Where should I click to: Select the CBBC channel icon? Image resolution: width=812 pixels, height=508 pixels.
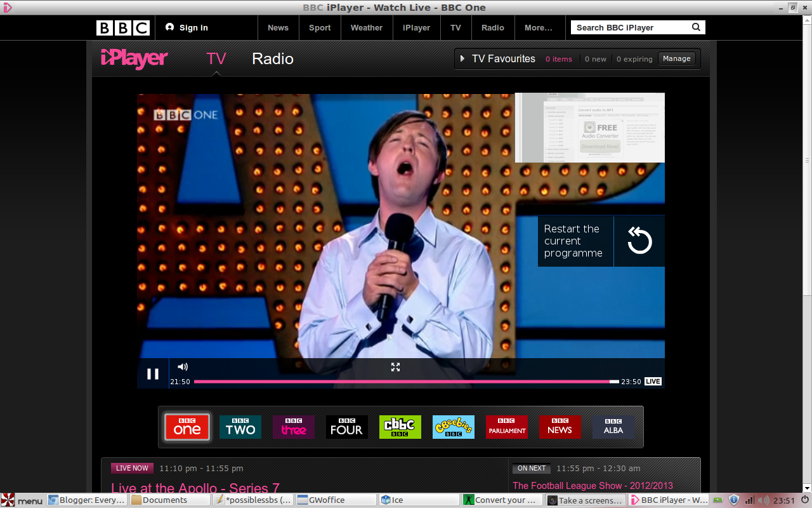[x=400, y=427]
